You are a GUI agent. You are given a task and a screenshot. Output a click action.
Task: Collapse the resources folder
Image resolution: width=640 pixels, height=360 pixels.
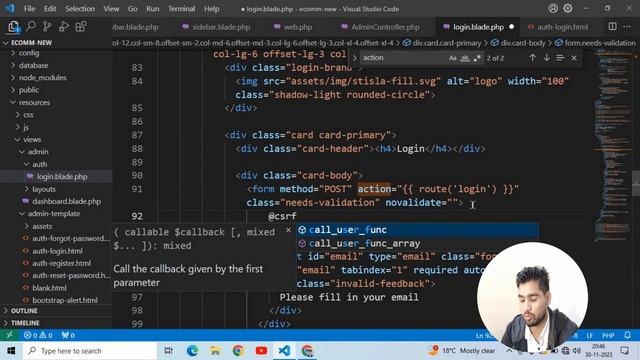tap(56, 102)
